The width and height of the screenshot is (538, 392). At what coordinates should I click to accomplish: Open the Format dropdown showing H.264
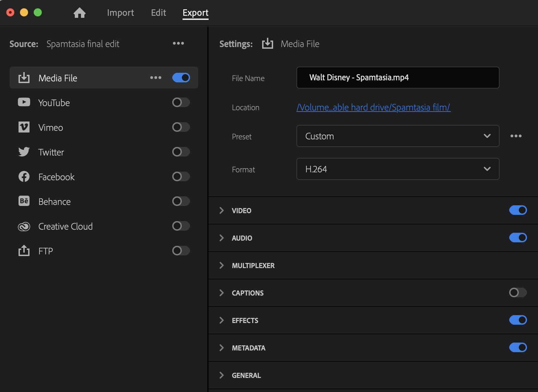pos(398,169)
